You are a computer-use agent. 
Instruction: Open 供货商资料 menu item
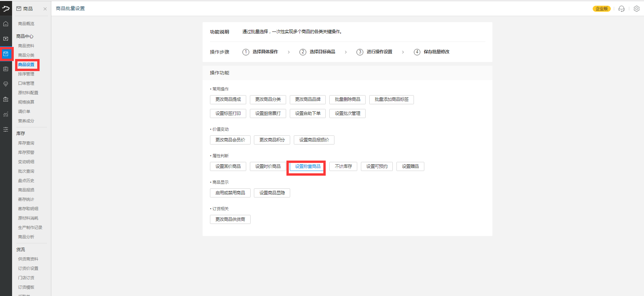tap(28, 259)
